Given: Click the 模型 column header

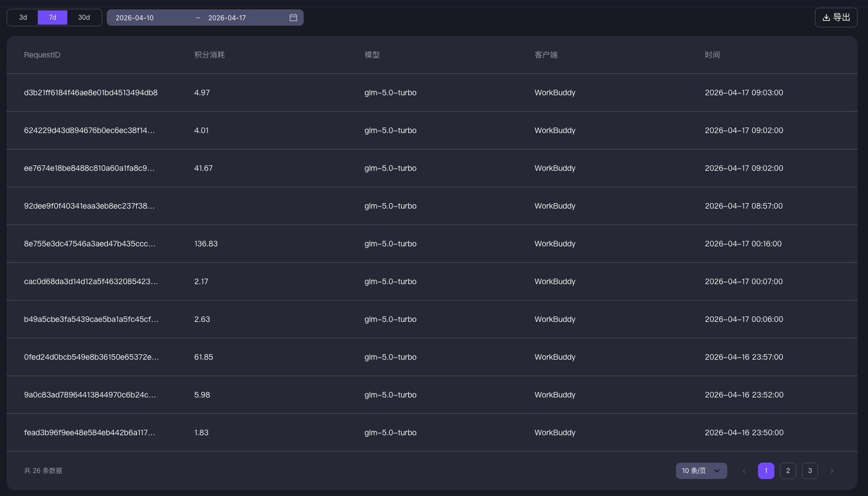Looking at the screenshot, I should [372, 55].
